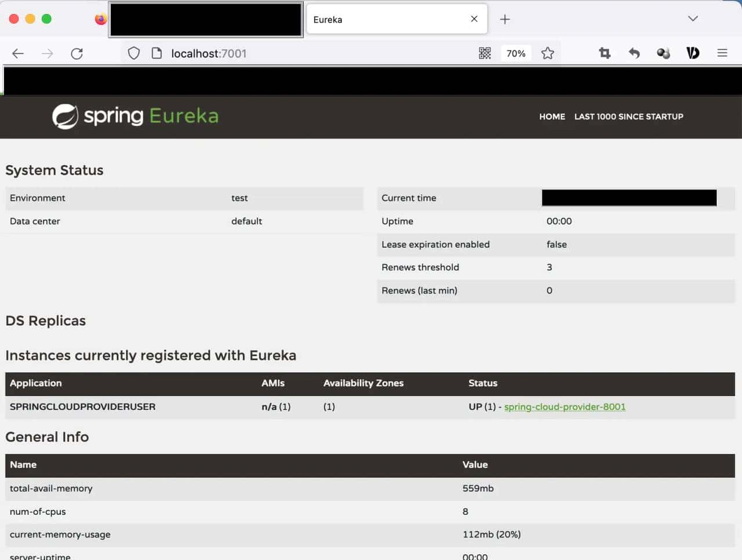Screen dimensions: 742x560
Task: Click the green maximize traffic light
Action: [x=46, y=19]
